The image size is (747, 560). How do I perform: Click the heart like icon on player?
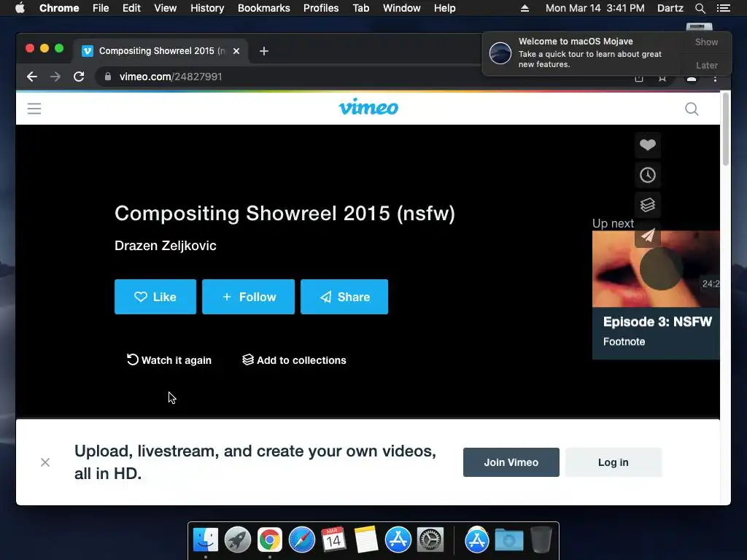(x=648, y=145)
